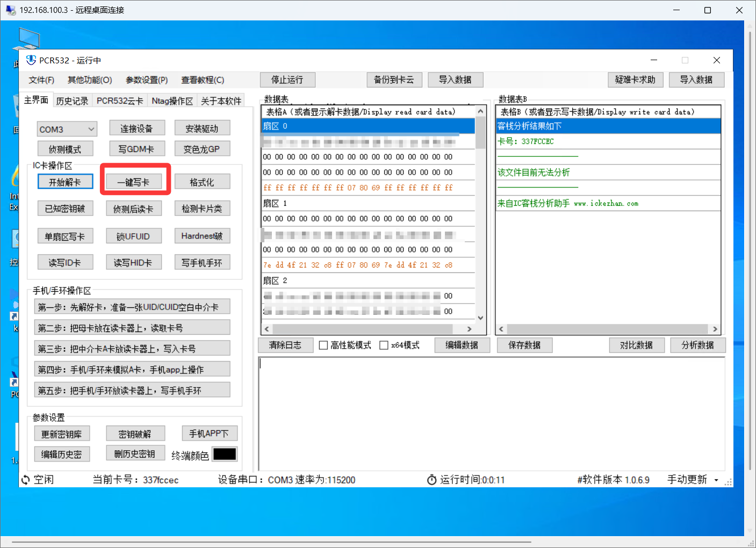
Task: Click 备份到卡云 to back up the card
Action: tap(394, 80)
